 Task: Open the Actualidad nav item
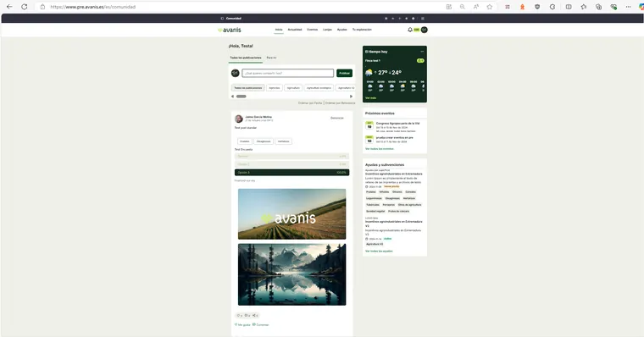[x=295, y=30]
